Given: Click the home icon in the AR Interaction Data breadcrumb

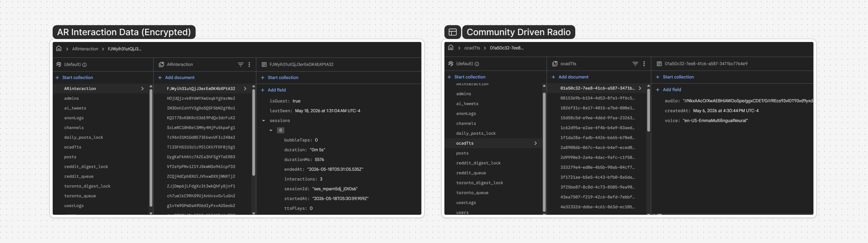Looking at the screenshot, I should [x=59, y=49].
